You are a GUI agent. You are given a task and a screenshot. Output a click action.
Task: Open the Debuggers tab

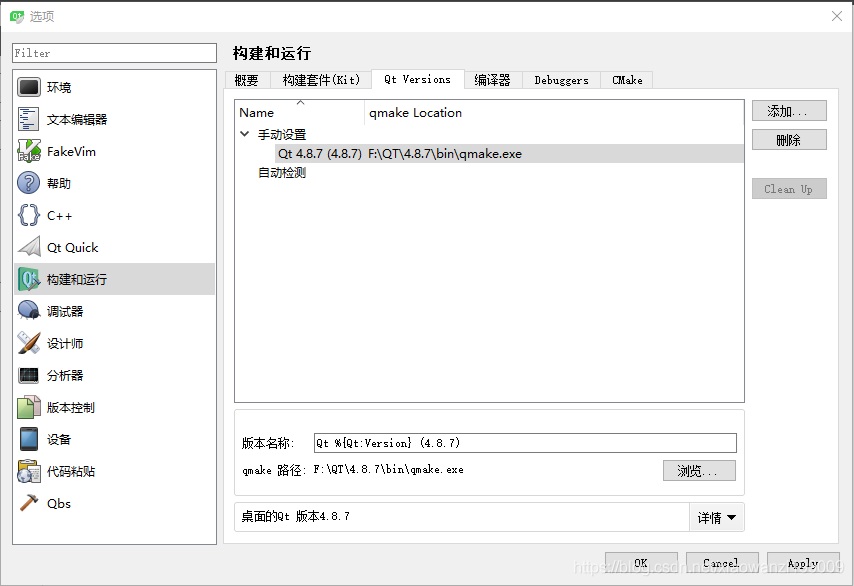pyautogui.click(x=560, y=80)
